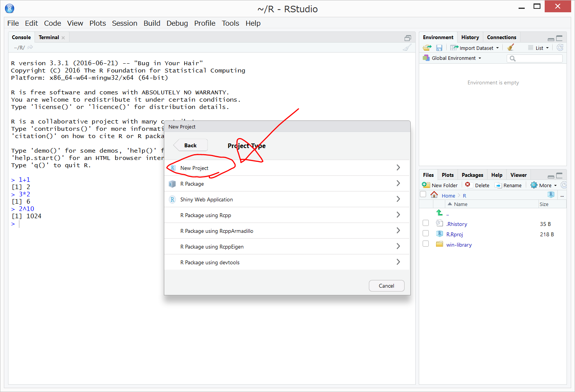Choose Shiny Web Application project type
575x392 pixels.
pyautogui.click(x=207, y=199)
